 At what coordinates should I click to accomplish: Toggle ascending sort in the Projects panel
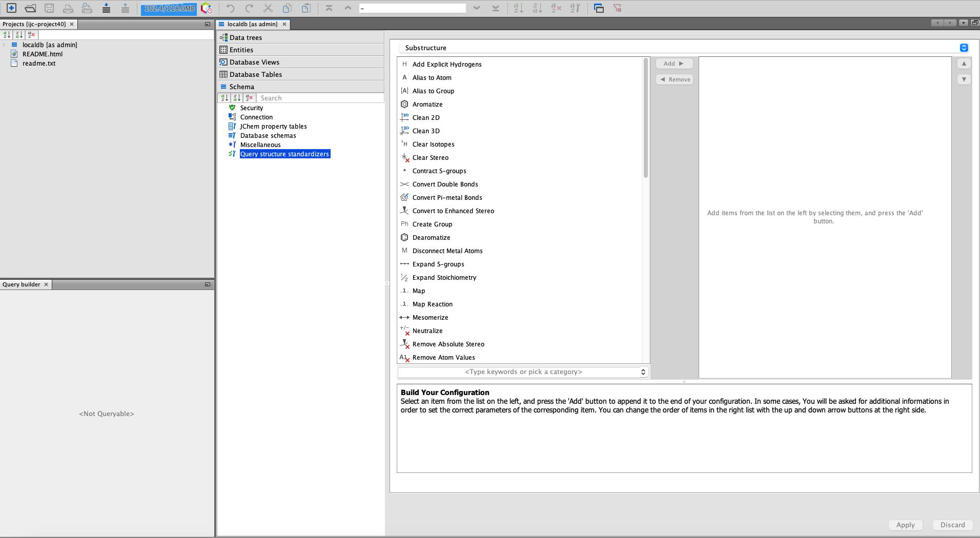click(6, 35)
